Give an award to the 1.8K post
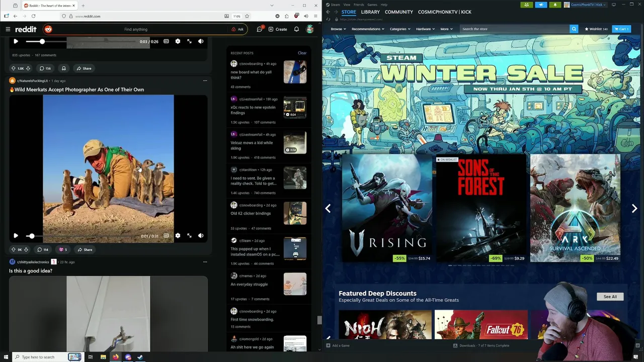The image size is (644, 362). coord(63,68)
